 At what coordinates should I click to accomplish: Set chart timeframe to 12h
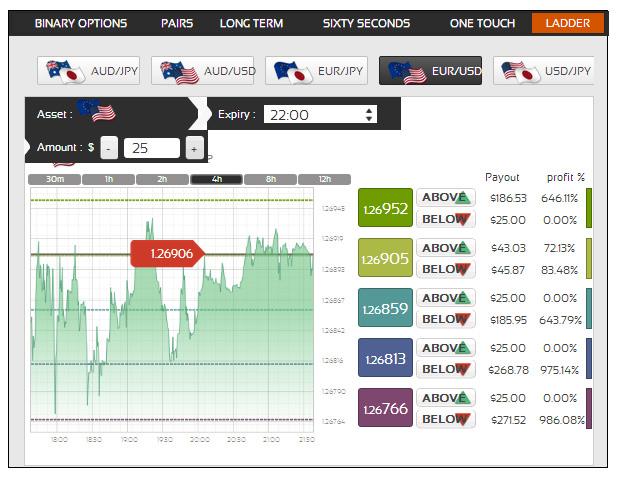325,180
